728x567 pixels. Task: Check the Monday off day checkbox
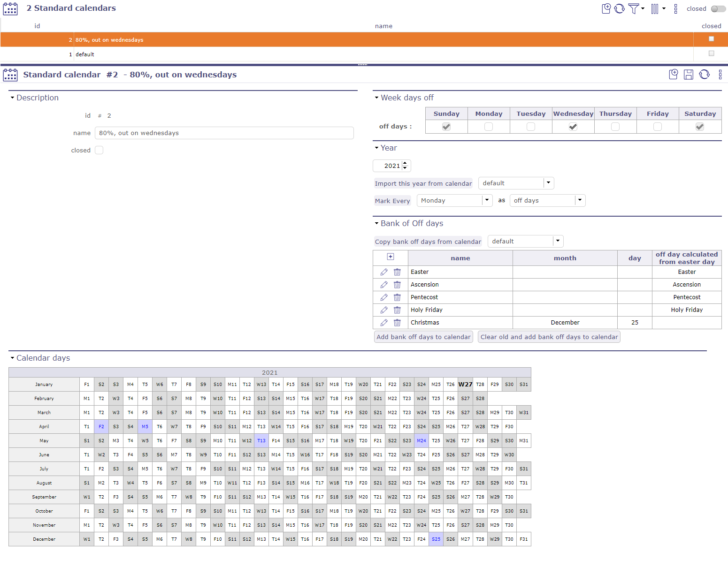point(489,127)
